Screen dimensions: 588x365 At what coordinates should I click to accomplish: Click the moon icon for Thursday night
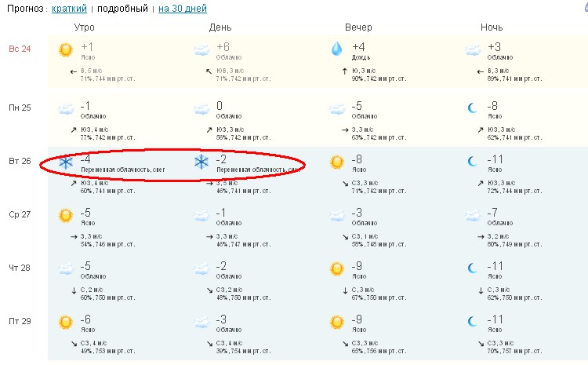[x=472, y=268]
